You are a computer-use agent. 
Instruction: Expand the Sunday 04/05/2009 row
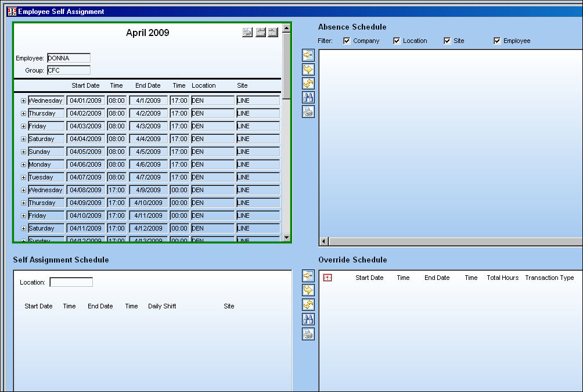(23, 152)
